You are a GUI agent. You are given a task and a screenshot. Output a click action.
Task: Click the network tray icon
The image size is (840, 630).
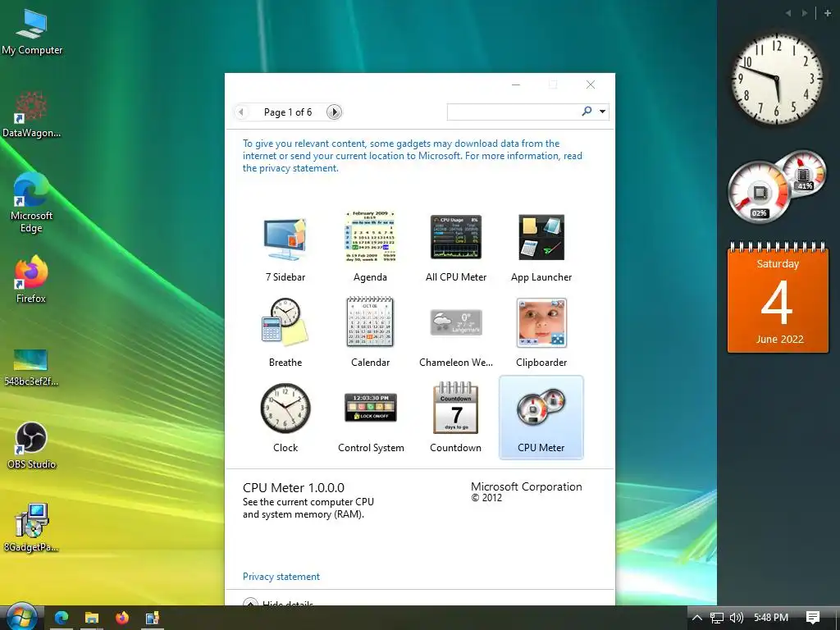(x=717, y=618)
